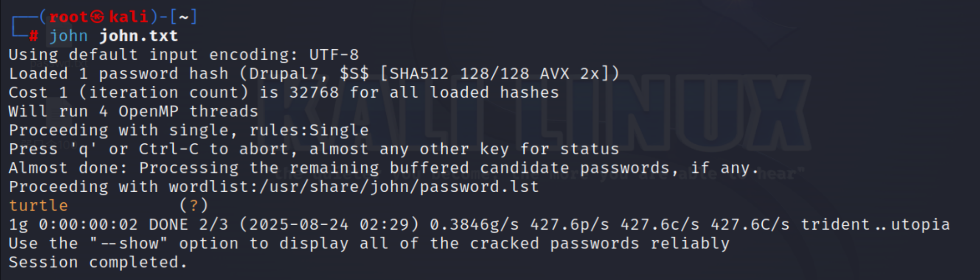Image resolution: width=980 pixels, height=280 pixels.
Task: Click the Kali symbol in the prompt
Action: click(98, 17)
